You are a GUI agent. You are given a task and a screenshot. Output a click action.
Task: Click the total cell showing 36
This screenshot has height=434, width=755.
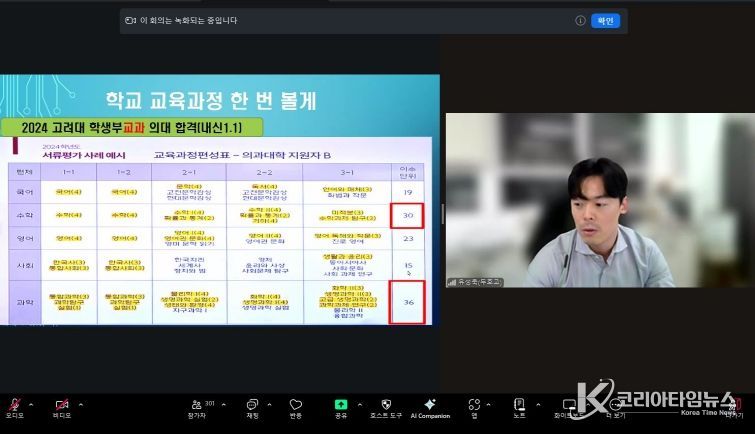408,302
